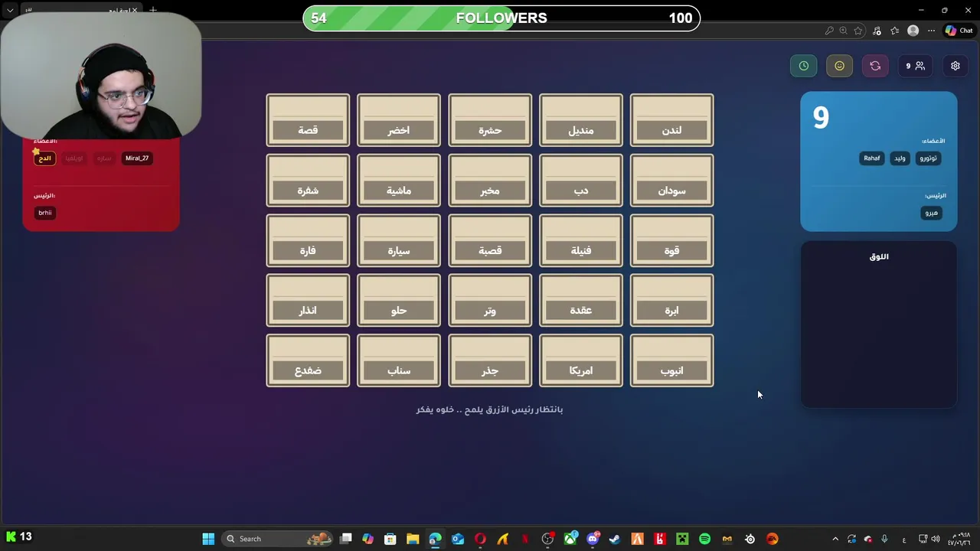Pick the شفرة card
Viewport: 980px width, 551px height.
coord(308,181)
